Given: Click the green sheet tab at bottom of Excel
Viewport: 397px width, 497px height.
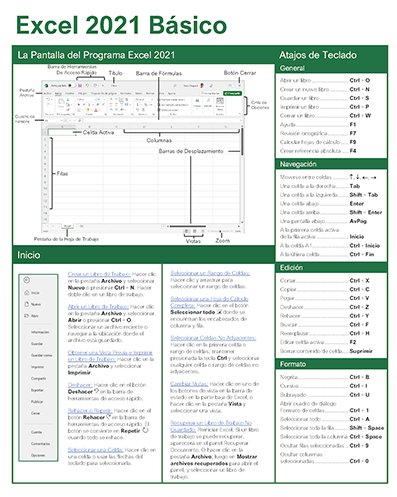Looking at the screenshot, I should point(68,226).
